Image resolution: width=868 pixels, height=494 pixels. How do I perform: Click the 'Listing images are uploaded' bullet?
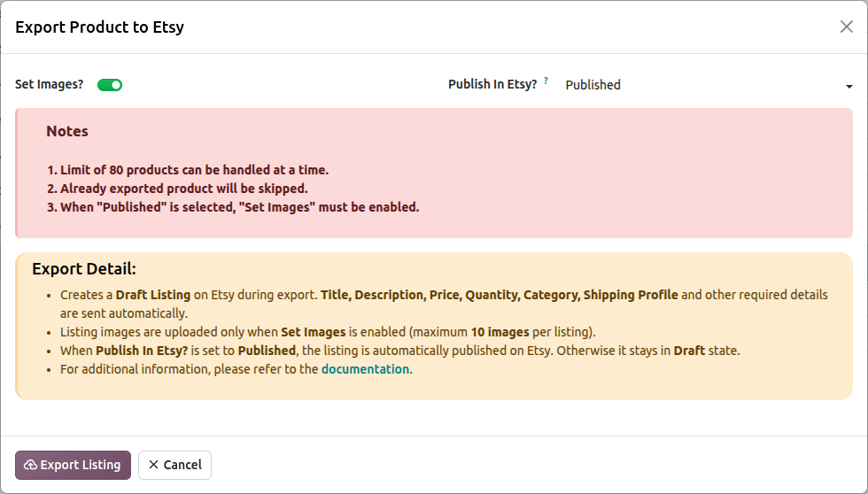point(328,332)
